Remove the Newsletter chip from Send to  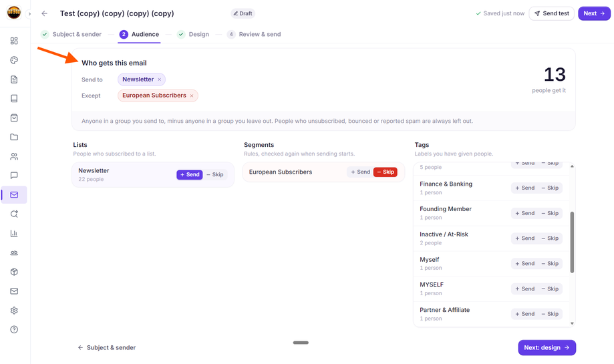(160, 79)
